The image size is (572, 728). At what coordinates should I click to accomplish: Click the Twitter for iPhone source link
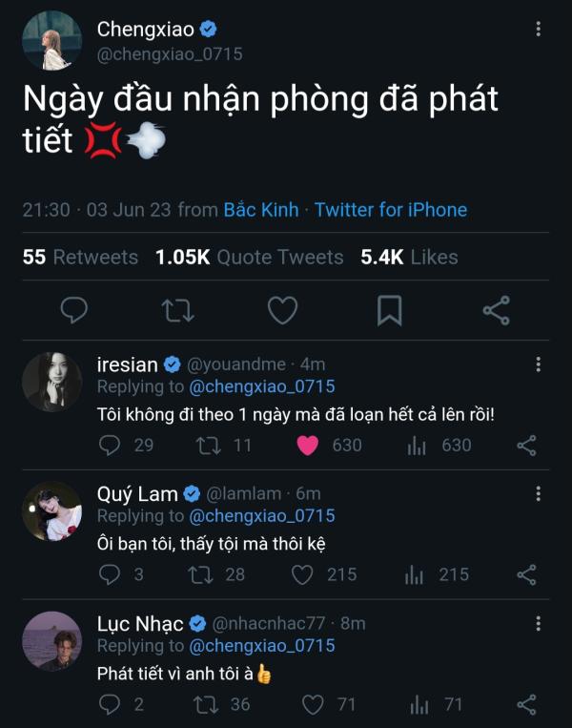pyautogui.click(x=391, y=210)
